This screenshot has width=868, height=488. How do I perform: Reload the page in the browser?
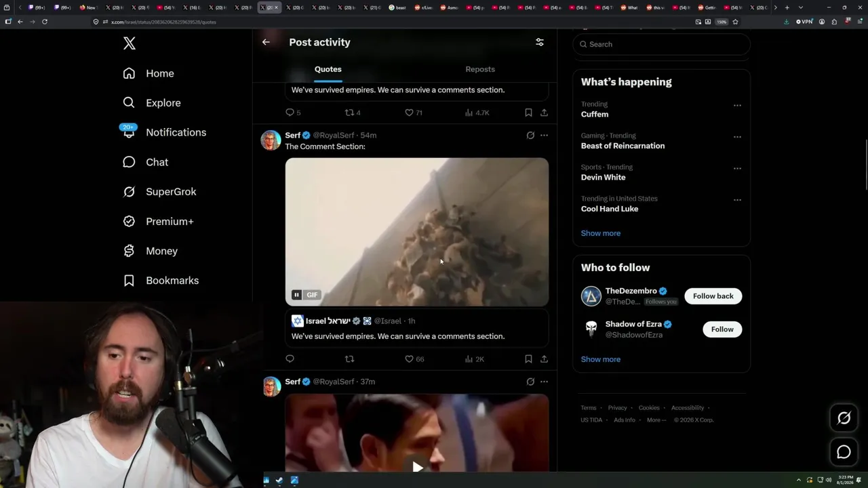pyautogui.click(x=45, y=22)
